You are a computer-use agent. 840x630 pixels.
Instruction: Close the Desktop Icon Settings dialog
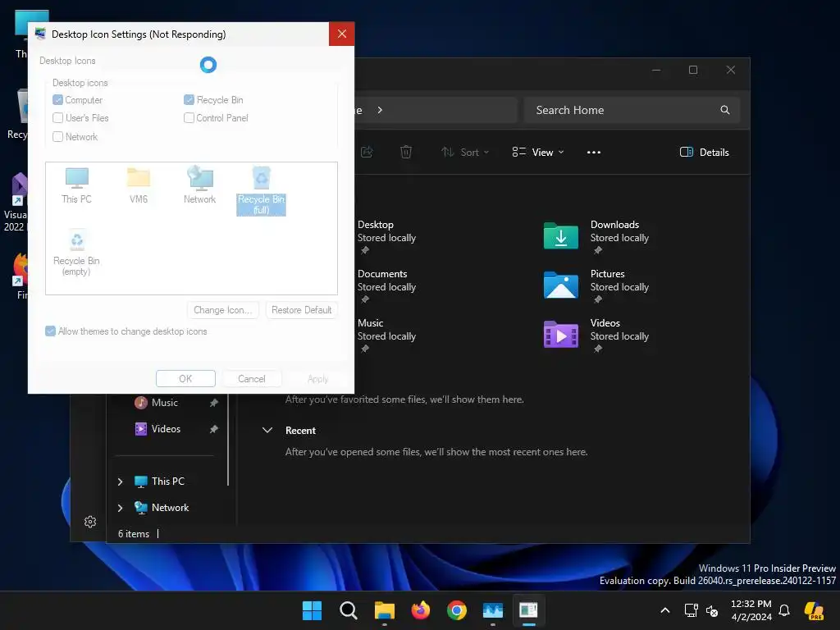342,34
